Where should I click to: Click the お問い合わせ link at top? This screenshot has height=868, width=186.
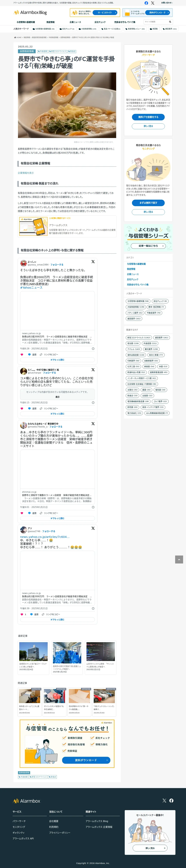[166, 3]
